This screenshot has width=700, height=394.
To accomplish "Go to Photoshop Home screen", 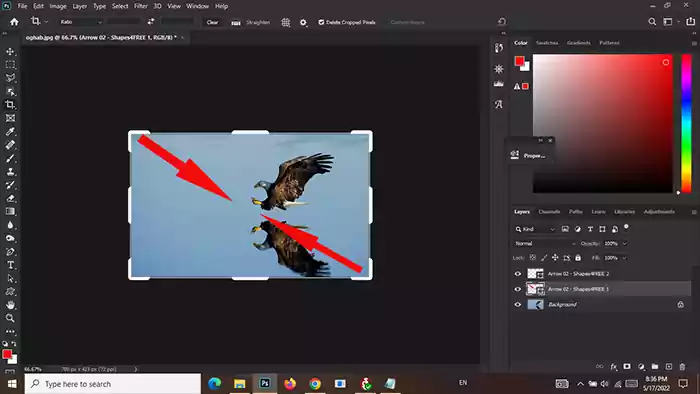I will [x=14, y=22].
